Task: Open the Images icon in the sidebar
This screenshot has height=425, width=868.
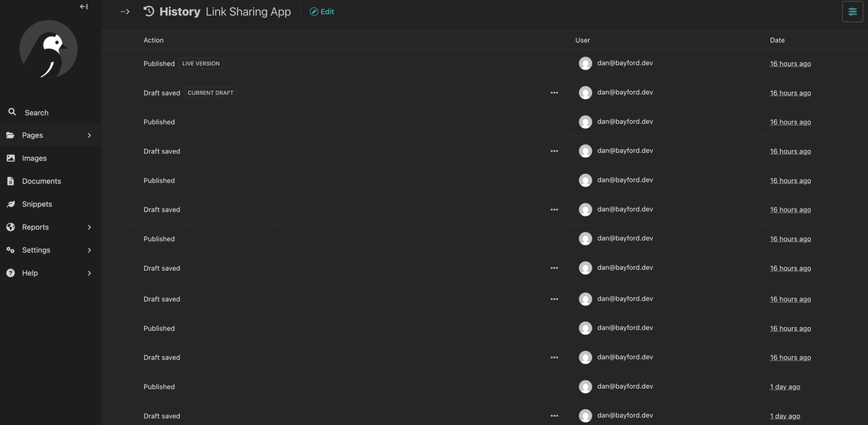Action: pyautogui.click(x=10, y=158)
